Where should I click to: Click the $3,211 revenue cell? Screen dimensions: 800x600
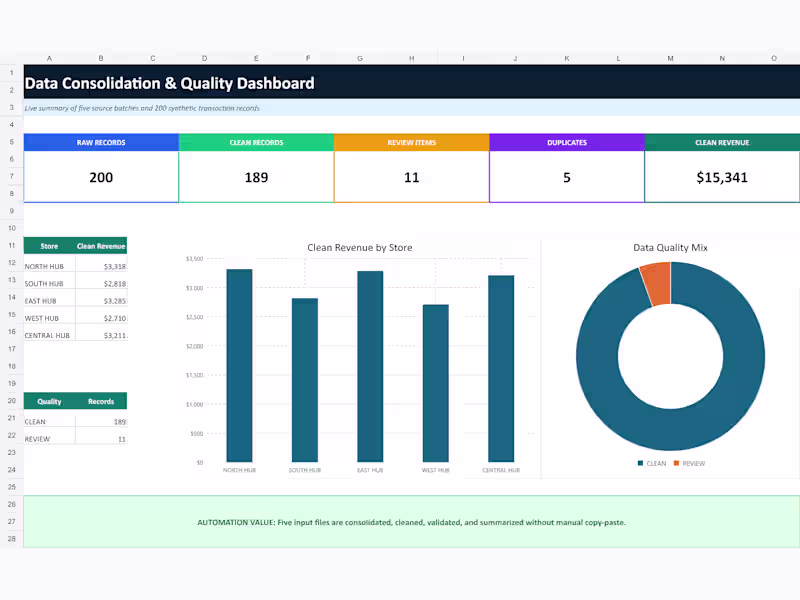(101, 335)
